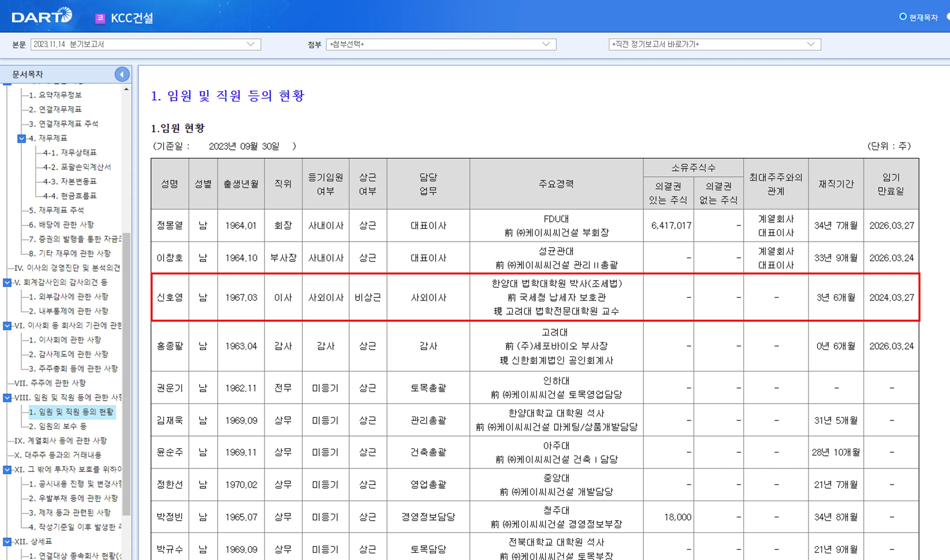
Task: Open 1. 이사회에 관한 사항
Action: point(65,340)
